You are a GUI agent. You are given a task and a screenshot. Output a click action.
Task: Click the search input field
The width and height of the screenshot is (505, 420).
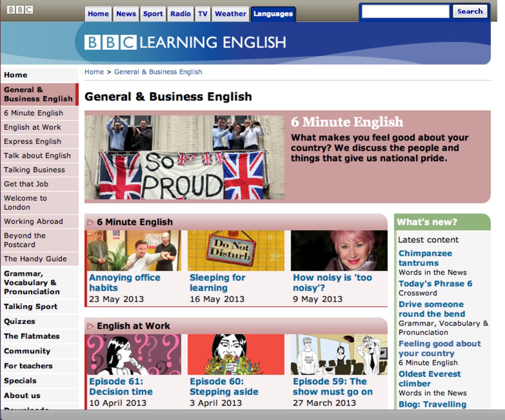click(x=405, y=11)
